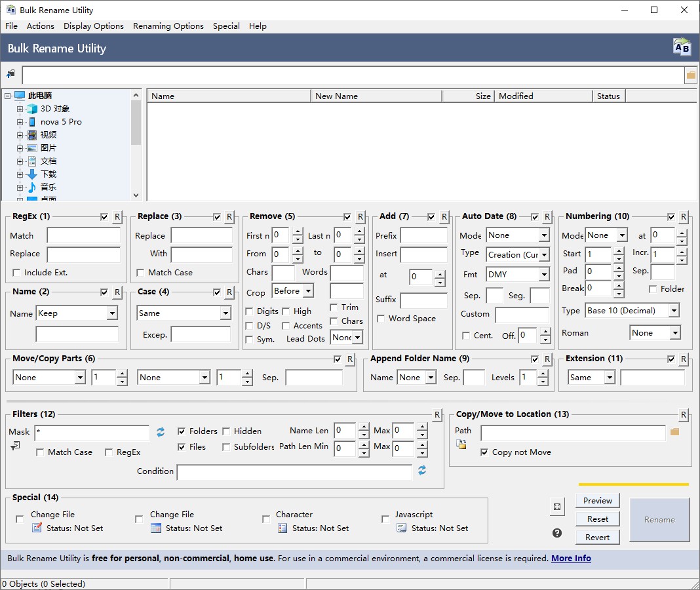700x590 pixels.
Task: Click the Change File Timestamps calendar icon
Action: pyautogui.click(x=156, y=528)
